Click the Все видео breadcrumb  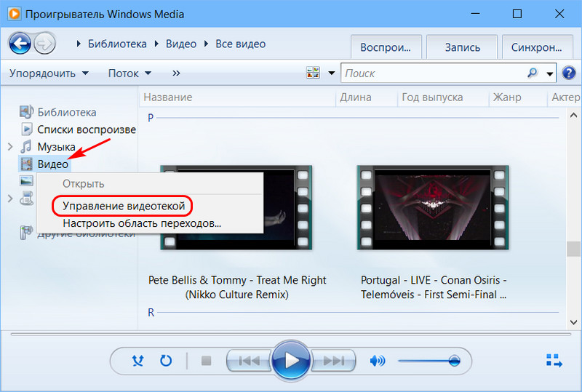(x=241, y=44)
